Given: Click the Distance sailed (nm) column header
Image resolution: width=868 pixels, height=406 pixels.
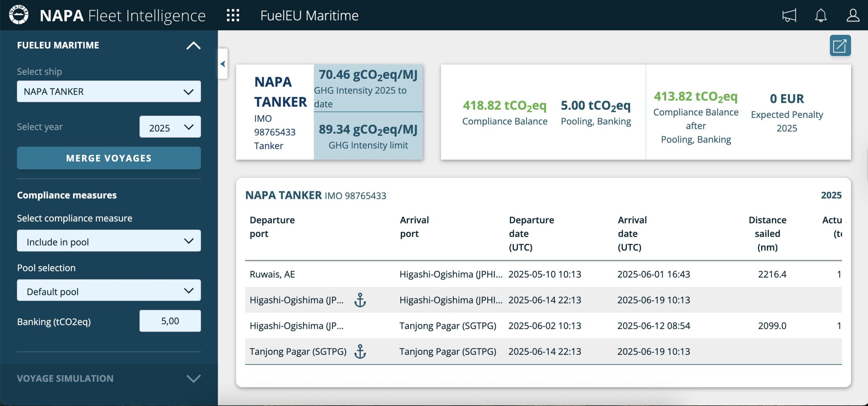Looking at the screenshot, I should (767, 234).
